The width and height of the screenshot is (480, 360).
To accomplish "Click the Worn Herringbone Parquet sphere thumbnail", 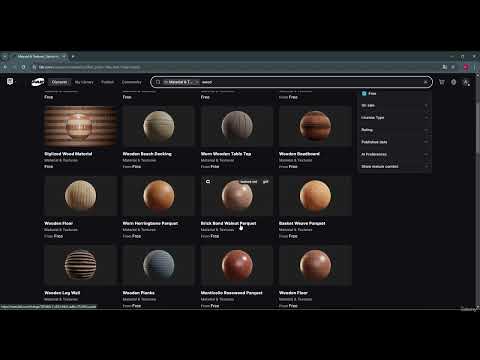I will [x=159, y=196].
